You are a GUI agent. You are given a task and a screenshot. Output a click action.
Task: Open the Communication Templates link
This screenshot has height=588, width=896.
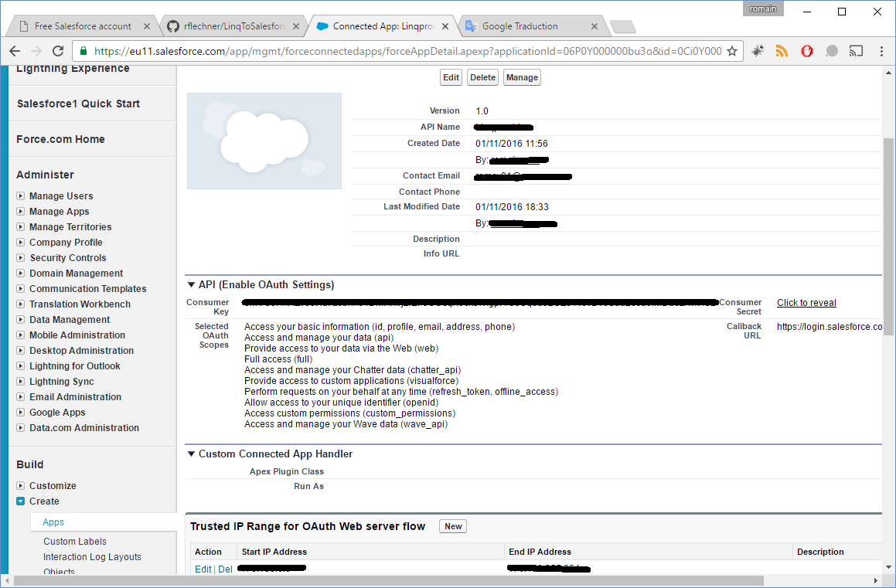pos(88,289)
